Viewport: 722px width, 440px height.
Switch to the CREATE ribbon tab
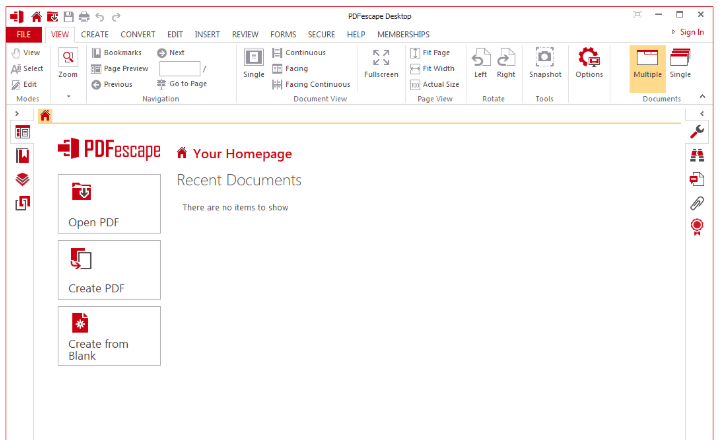(x=94, y=35)
